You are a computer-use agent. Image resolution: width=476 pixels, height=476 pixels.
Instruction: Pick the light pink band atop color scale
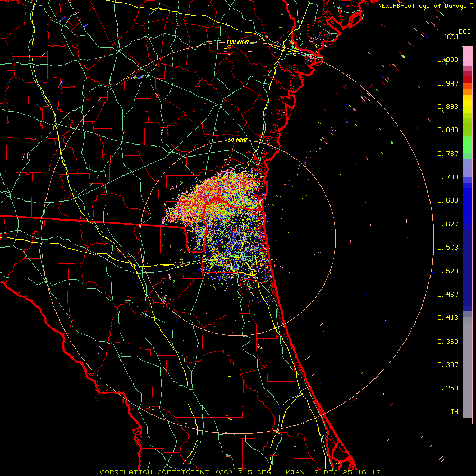(x=467, y=57)
